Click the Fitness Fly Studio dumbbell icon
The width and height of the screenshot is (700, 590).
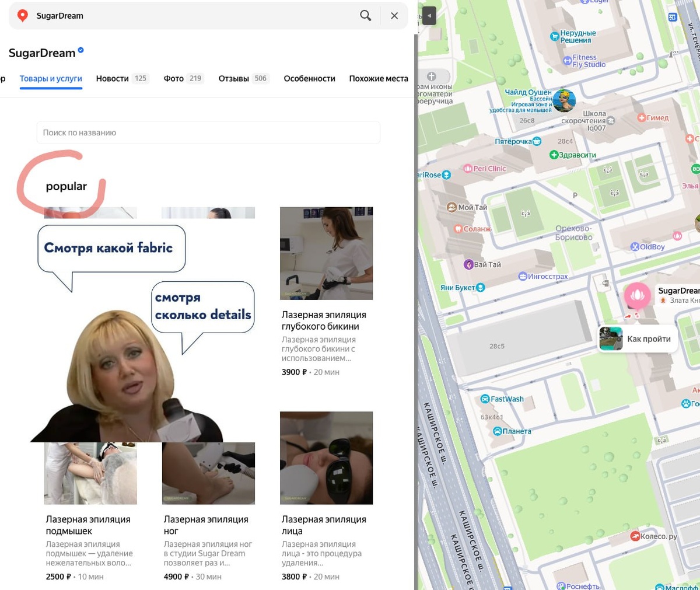(567, 61)
